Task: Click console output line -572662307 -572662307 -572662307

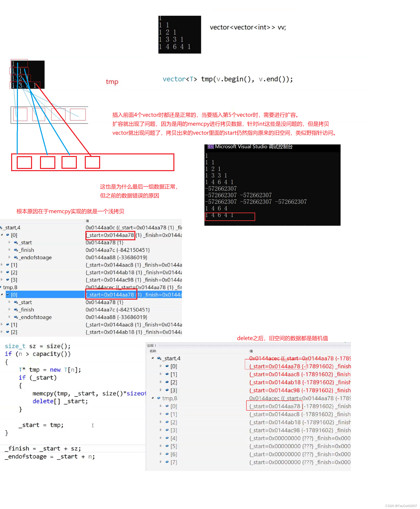Action: click(x=256, y=201)
